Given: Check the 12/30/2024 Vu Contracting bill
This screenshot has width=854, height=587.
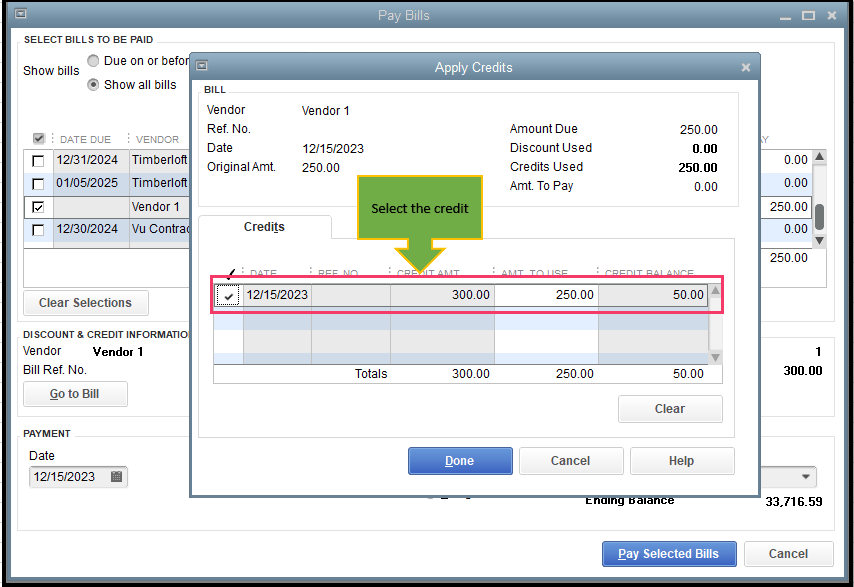Looking at the screenshot, I should (38, 230).
